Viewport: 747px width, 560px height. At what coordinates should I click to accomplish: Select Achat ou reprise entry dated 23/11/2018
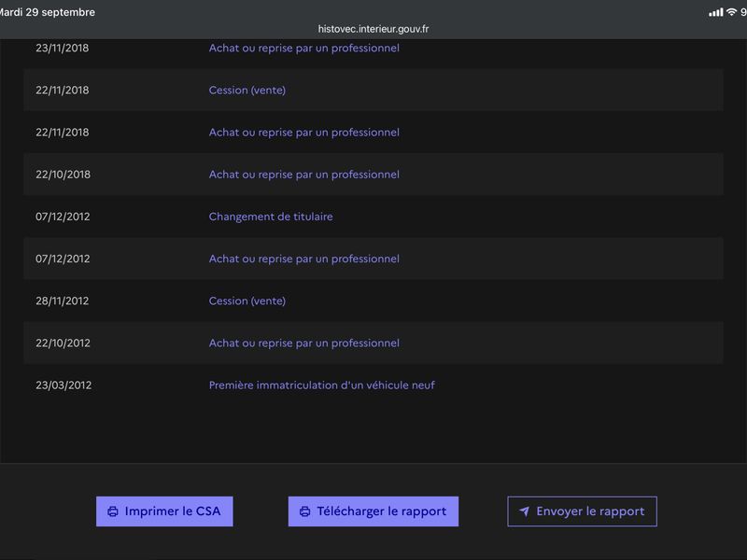pyautogui.click(x=304, y=49)
